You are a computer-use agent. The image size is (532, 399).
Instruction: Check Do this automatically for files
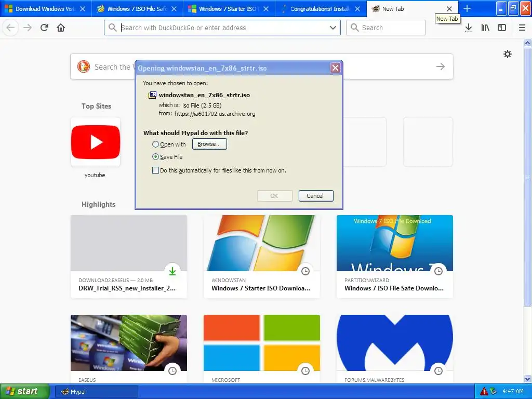[155, 170]
